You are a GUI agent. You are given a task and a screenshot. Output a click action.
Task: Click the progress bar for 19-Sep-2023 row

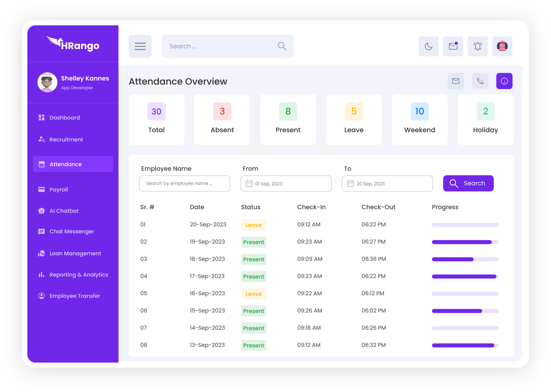point(465,242)
